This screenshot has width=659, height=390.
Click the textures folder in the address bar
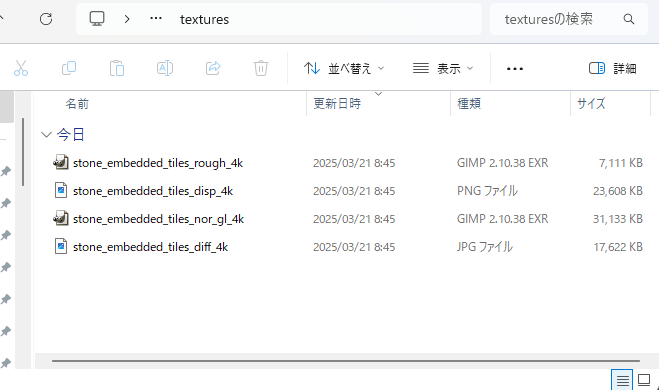click(204, 19)
